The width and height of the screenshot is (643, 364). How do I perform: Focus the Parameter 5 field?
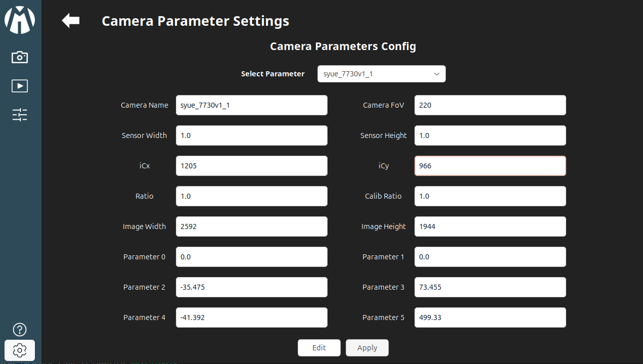coord(490,317)
